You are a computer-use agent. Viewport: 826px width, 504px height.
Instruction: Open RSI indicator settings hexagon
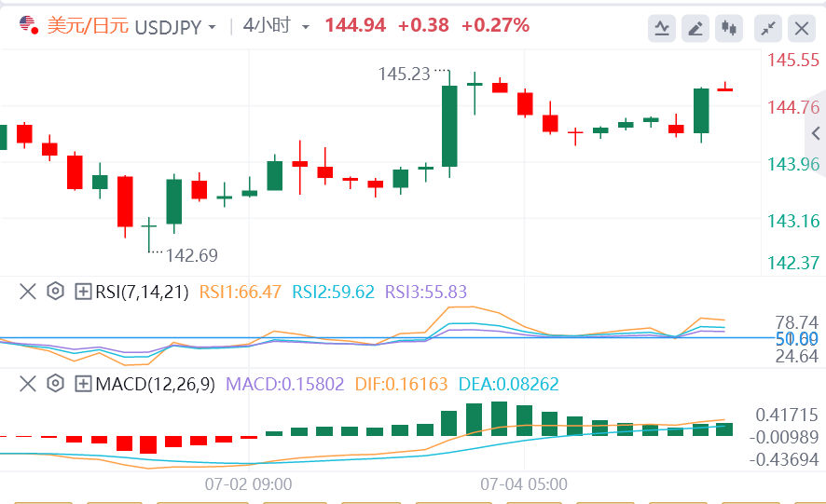pyautogui.click(x=55, y=292)
